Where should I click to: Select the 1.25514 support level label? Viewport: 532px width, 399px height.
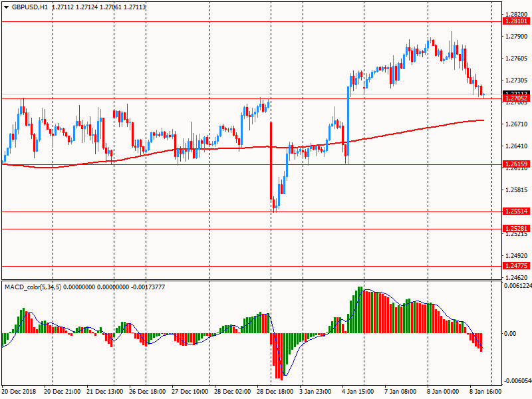pos(516,211)
